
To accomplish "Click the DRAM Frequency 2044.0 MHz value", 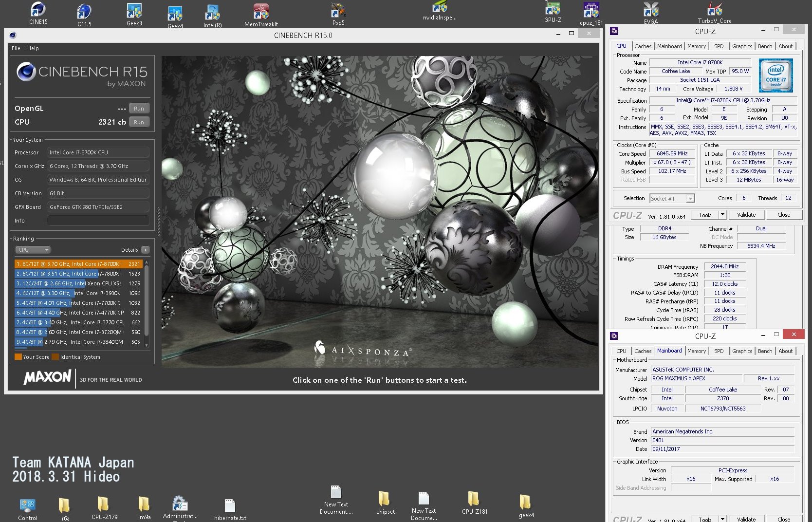I will coord(724,266).
